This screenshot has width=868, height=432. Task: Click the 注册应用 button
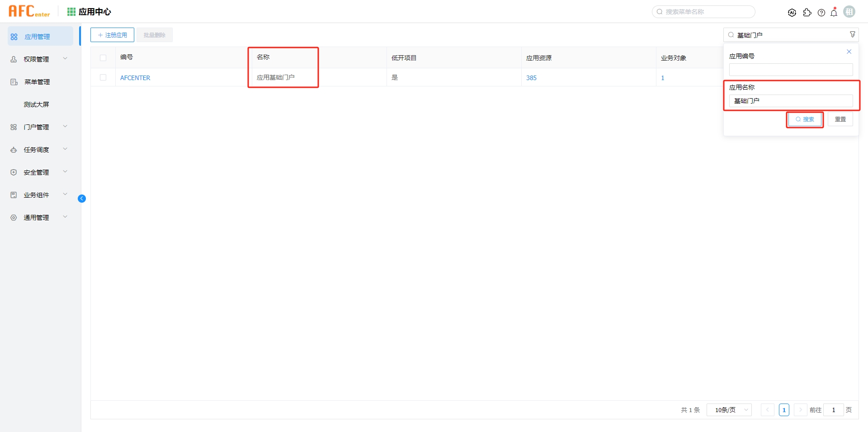click(x=112, y=35)
